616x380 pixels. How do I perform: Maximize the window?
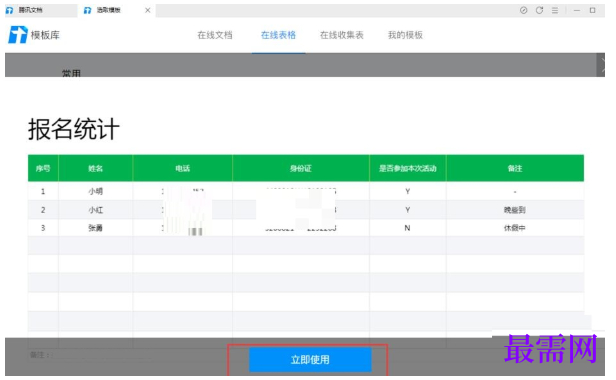[x=592, y=10]
